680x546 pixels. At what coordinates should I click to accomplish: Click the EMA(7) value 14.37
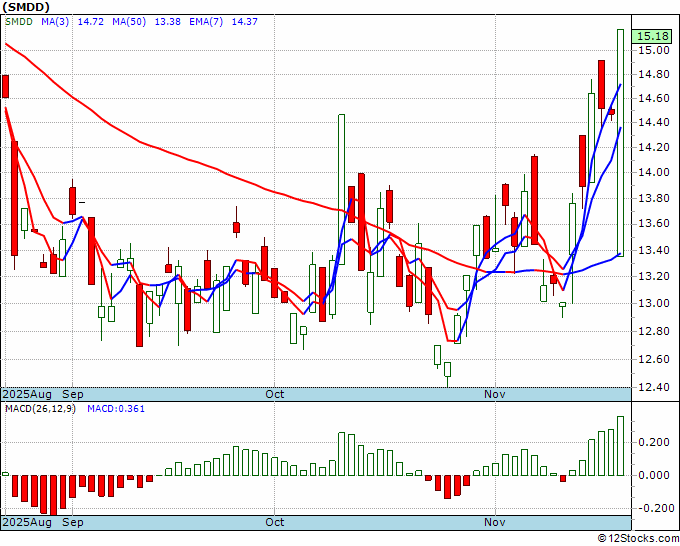[245, 22]
